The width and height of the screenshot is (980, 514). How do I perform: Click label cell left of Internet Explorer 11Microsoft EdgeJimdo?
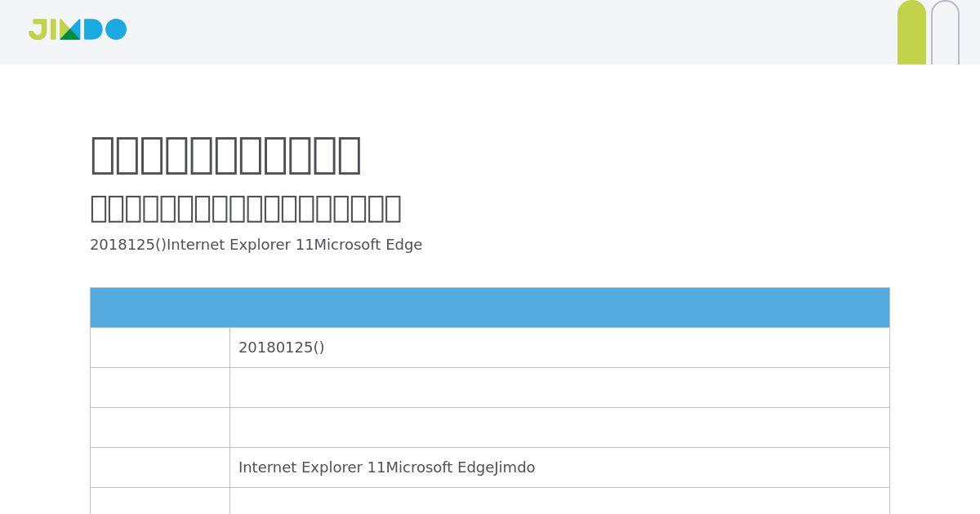click(x=160, y=467)
